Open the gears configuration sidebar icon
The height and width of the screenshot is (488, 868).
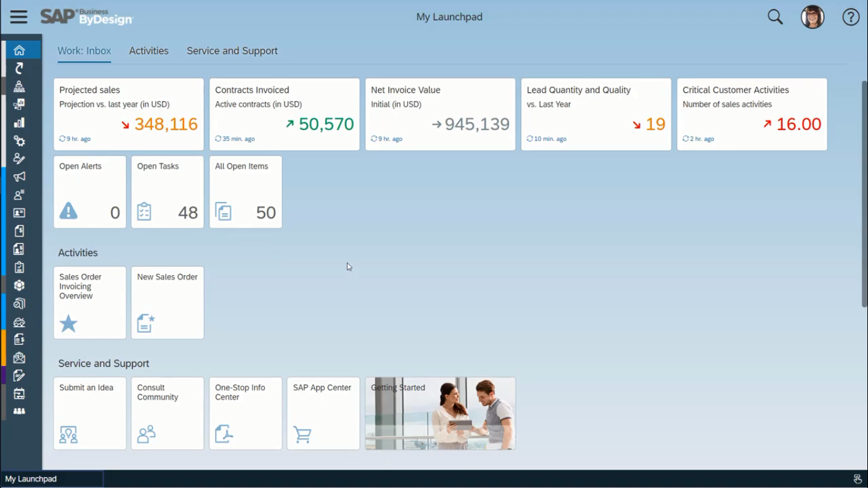[x=19, y=140]
